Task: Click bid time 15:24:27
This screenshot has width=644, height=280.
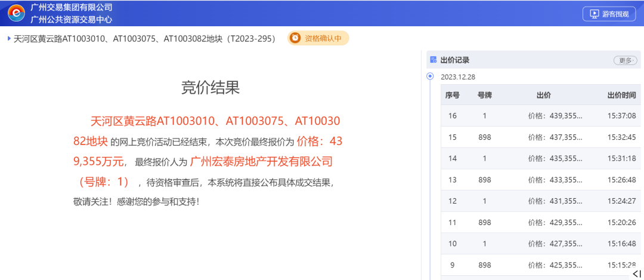Action: (x=621, y=201)
